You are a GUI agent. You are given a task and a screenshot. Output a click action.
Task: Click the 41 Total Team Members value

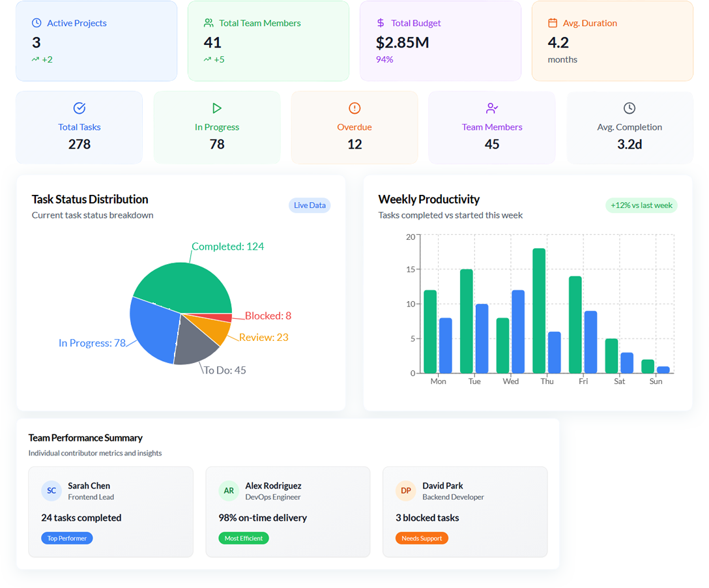tap(212, 42)
